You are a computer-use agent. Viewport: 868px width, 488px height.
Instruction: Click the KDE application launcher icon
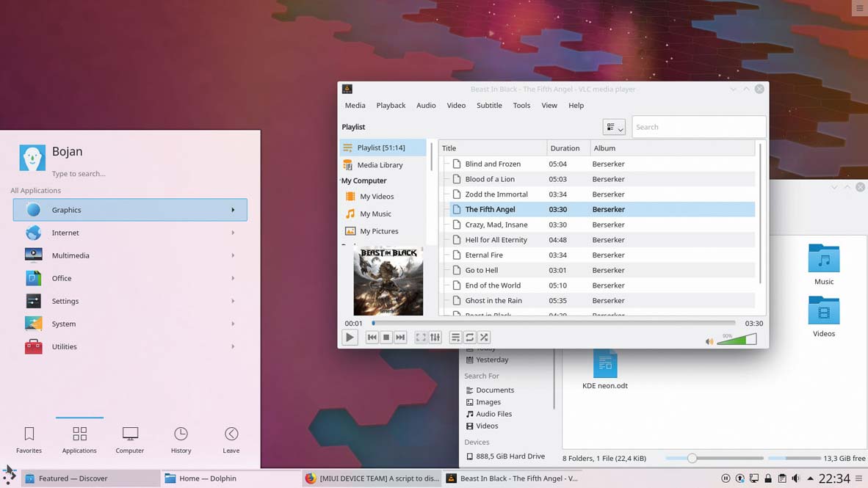10,476
